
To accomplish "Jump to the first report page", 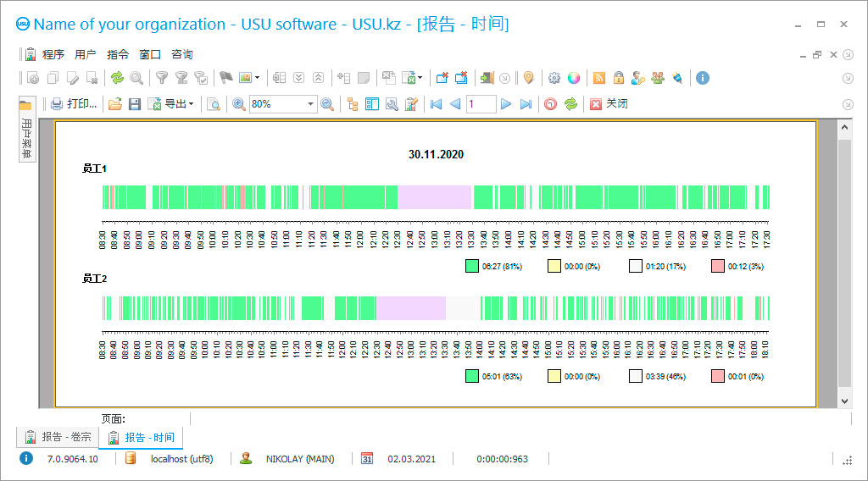I will pyautogui.click(x=436, y=104).
